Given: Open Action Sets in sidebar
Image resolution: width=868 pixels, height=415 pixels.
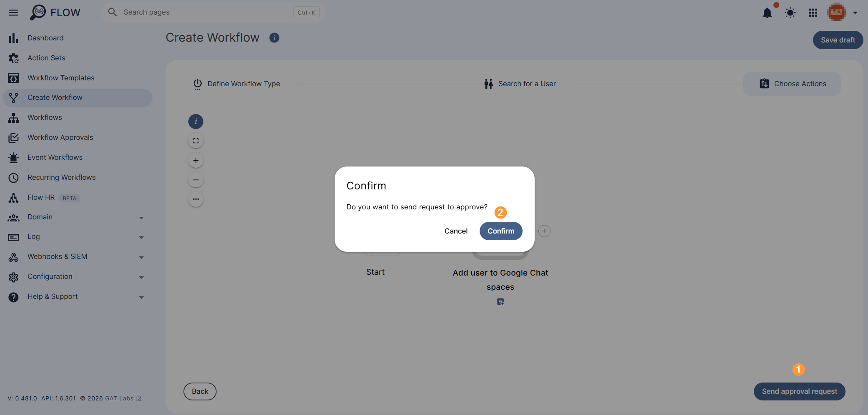Looking at the screenshot, I should [78, 58].
